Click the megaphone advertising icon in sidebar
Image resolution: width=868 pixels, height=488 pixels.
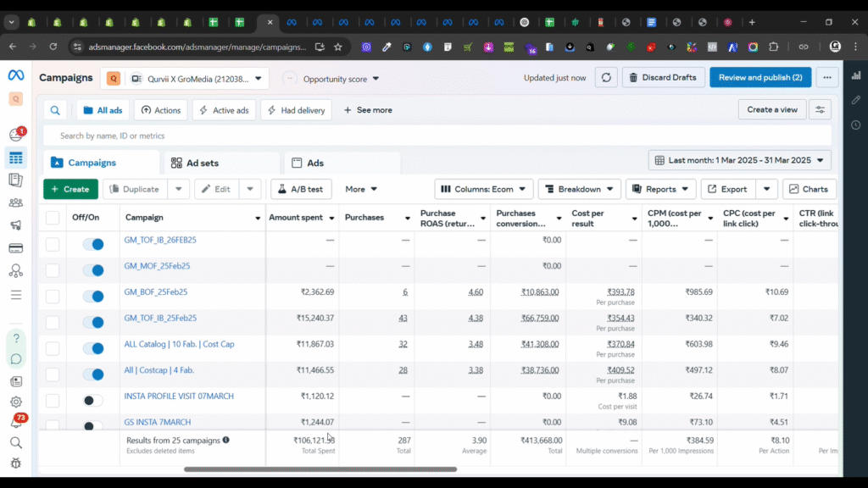coord(15,225)
